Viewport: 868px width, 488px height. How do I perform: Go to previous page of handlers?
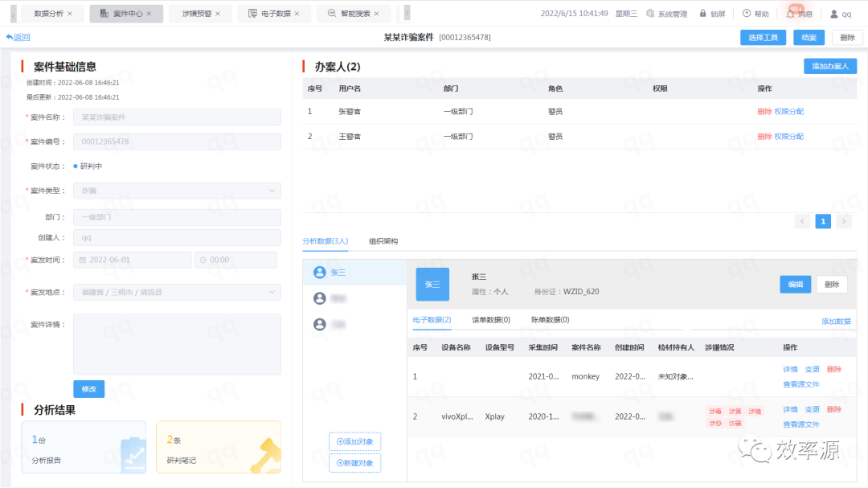point(802,221)
